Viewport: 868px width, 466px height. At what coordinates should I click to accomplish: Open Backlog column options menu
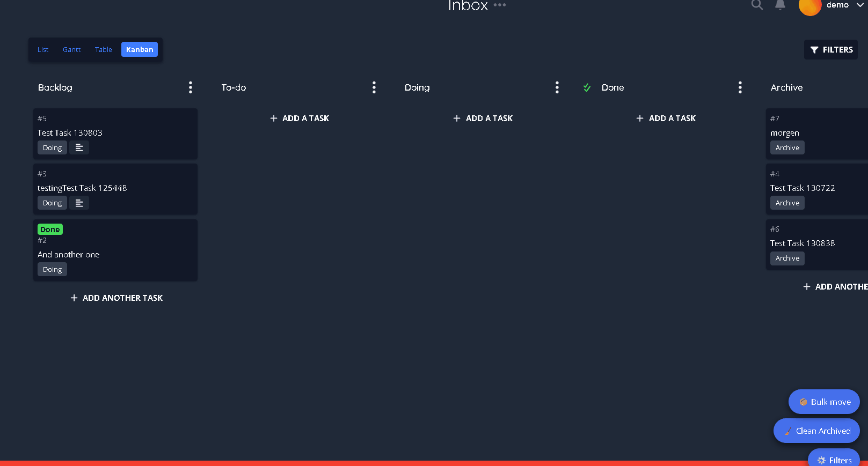coord(191,87)
